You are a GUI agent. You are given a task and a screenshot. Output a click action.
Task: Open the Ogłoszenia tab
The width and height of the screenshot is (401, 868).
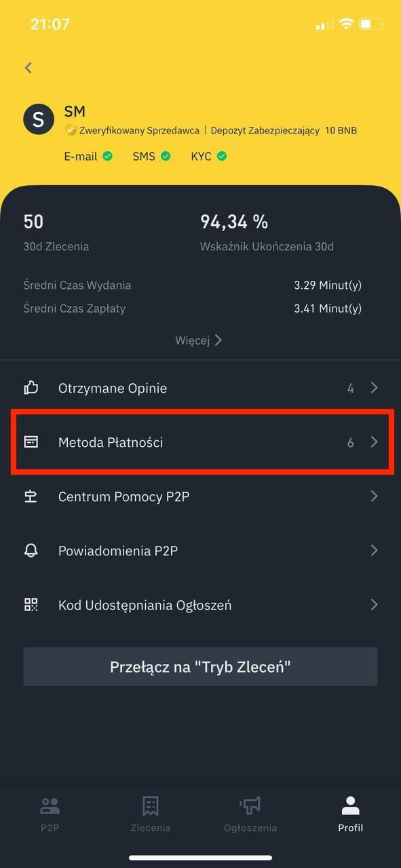tap(250, 814)
